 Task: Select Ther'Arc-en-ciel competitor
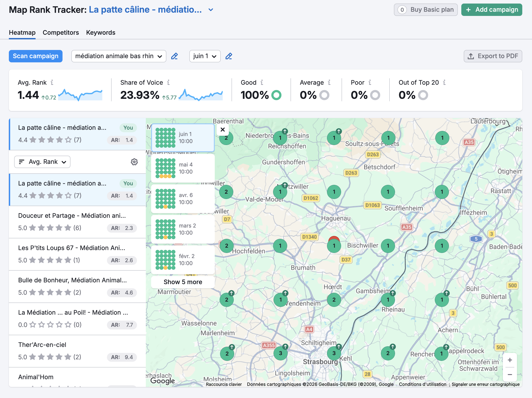click(77, 351)
